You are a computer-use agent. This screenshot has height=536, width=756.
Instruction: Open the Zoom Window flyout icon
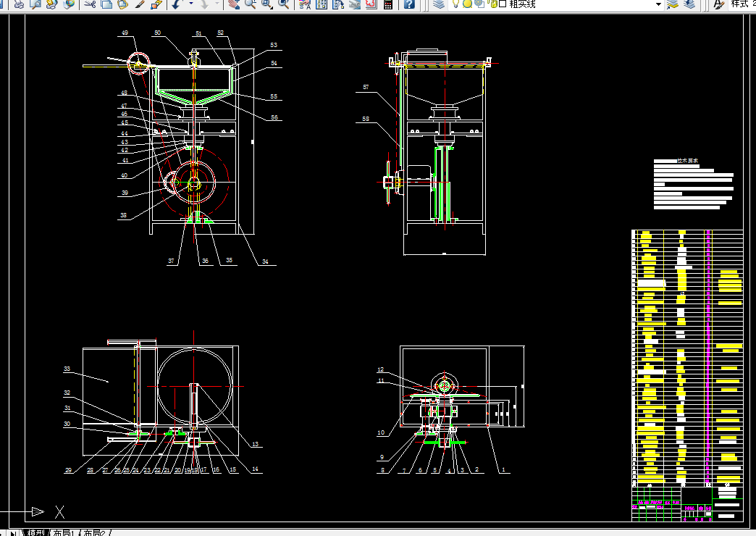coord(266,4)
